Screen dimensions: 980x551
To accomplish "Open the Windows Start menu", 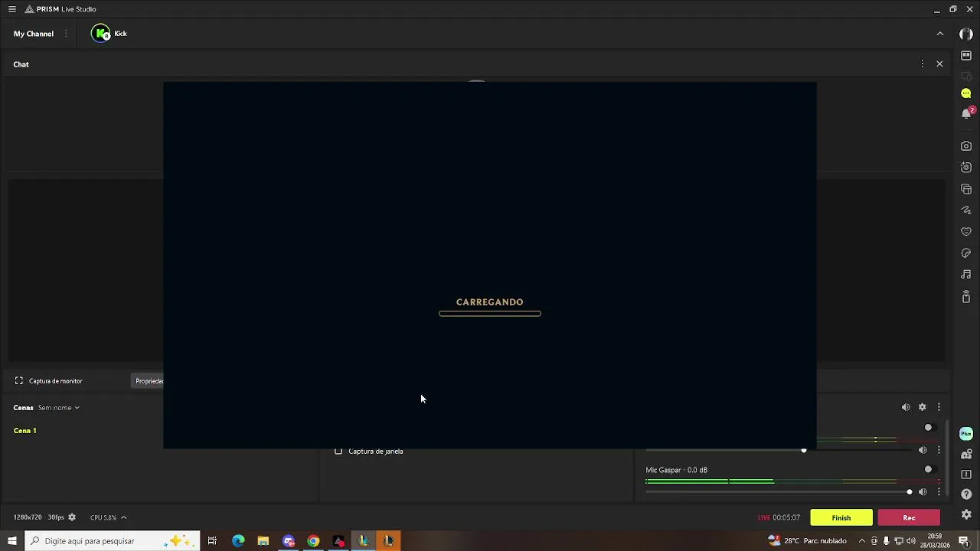I will point(11,541).
